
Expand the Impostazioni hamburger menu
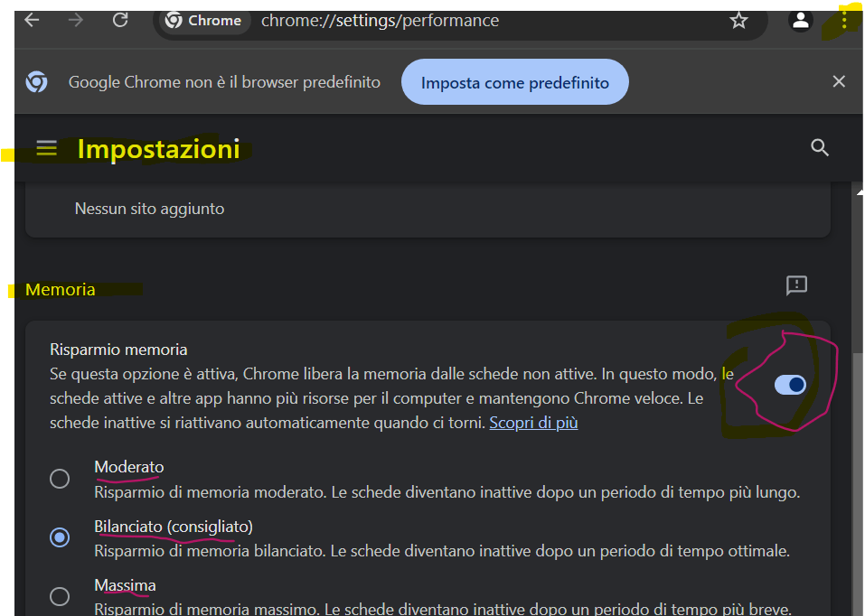coord(46,148)
